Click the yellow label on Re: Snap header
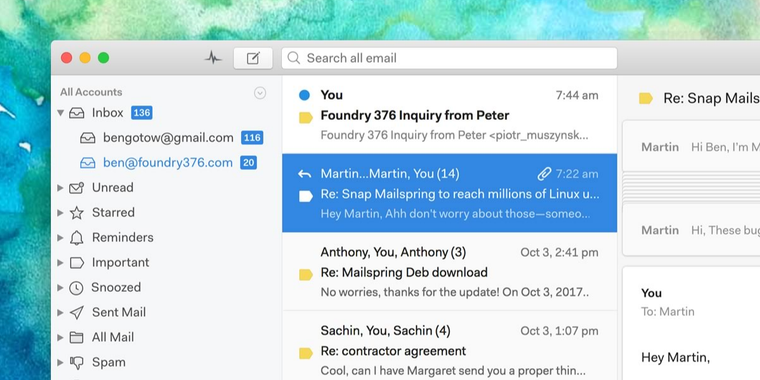 646,99
